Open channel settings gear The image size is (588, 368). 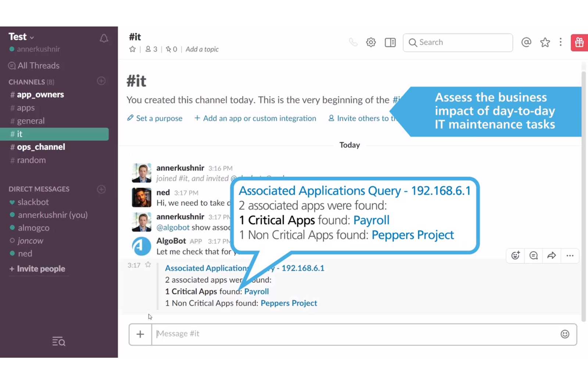(x=371, y=42)
